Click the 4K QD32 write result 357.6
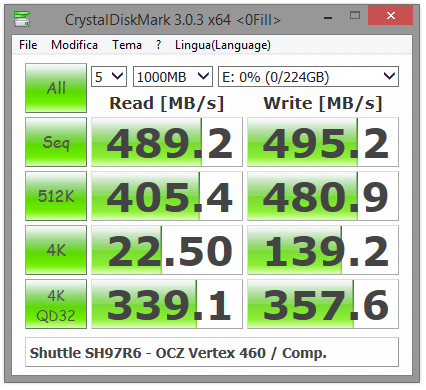 point(323,304)
